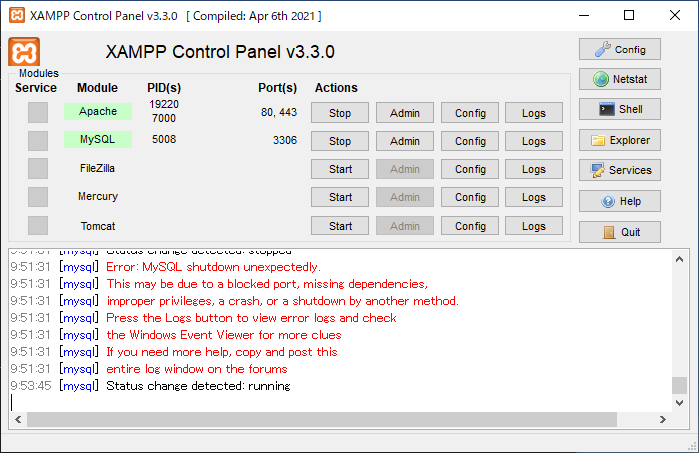Open Tomcat Config menu
The image size is (699, 453).
(470, 226)
